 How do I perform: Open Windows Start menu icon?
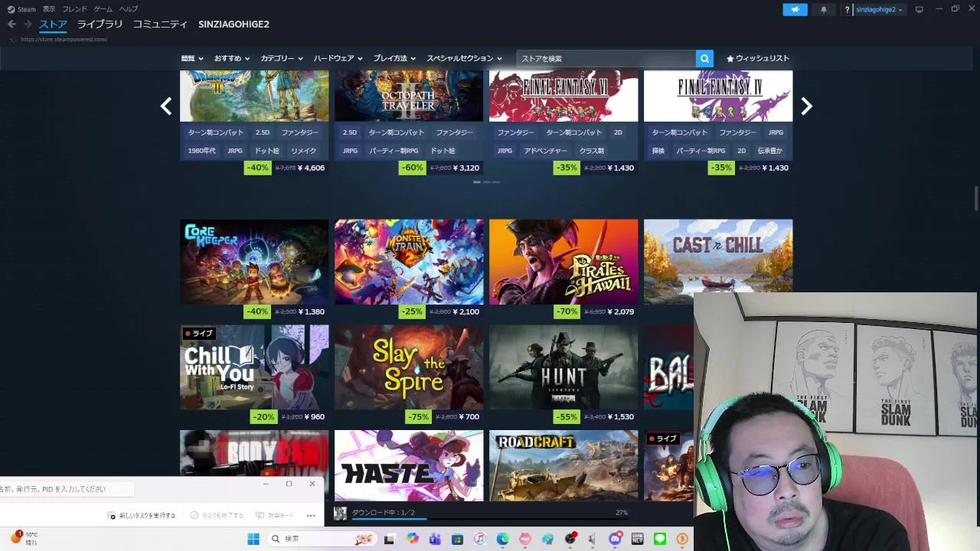[x=253, y=539]
